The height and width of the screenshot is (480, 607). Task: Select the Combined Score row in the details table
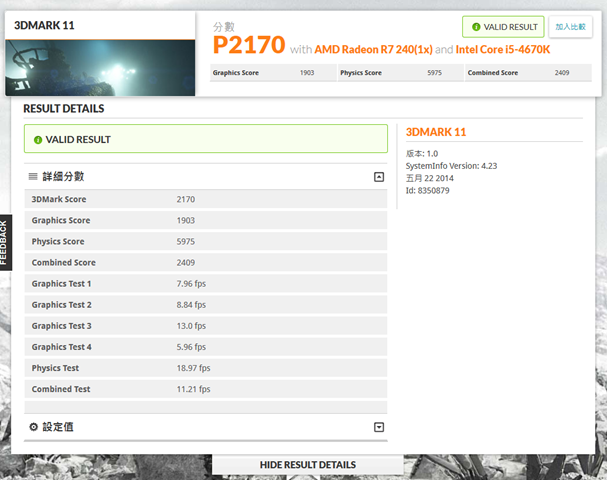(206, 262)
